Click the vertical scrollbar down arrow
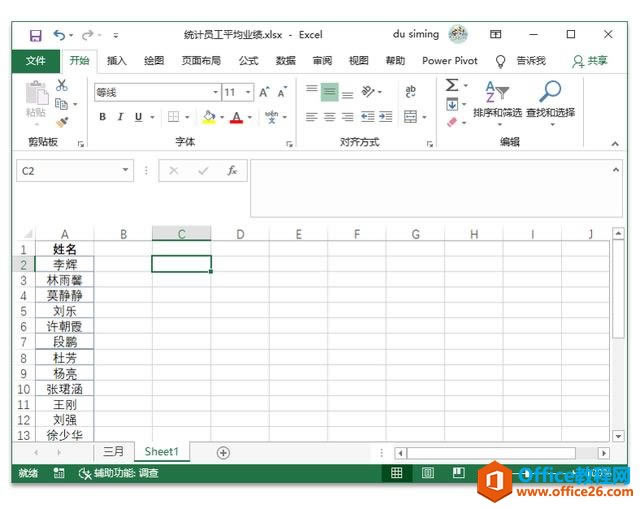This screenshot has width=640, height=509. 618,436
